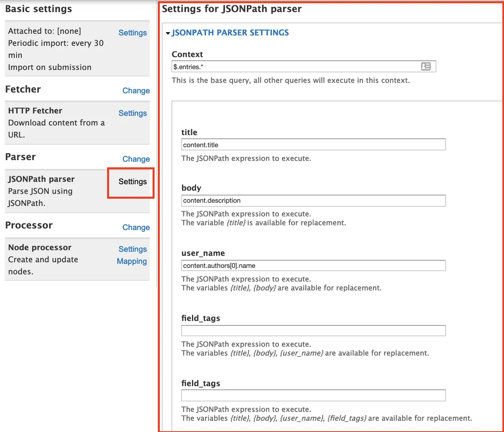
Task: Open HTTP Fetcher Settings link
Action: click(132, 113)
